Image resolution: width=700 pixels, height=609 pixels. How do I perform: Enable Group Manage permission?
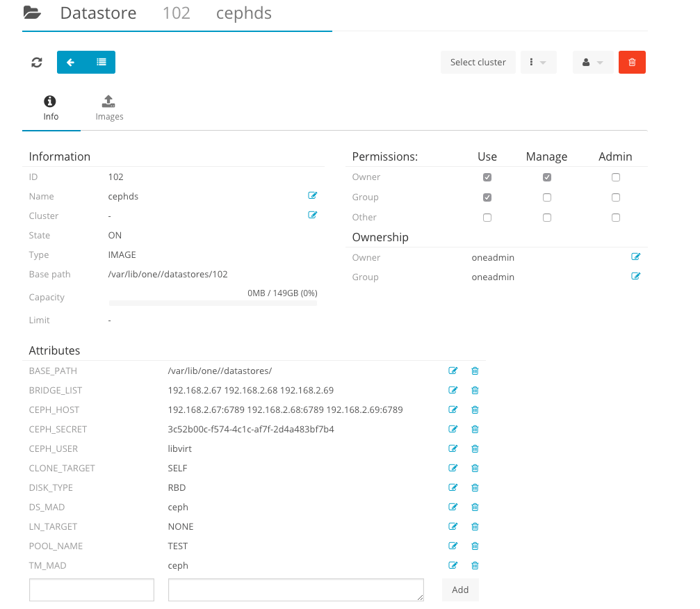(547, 197)
